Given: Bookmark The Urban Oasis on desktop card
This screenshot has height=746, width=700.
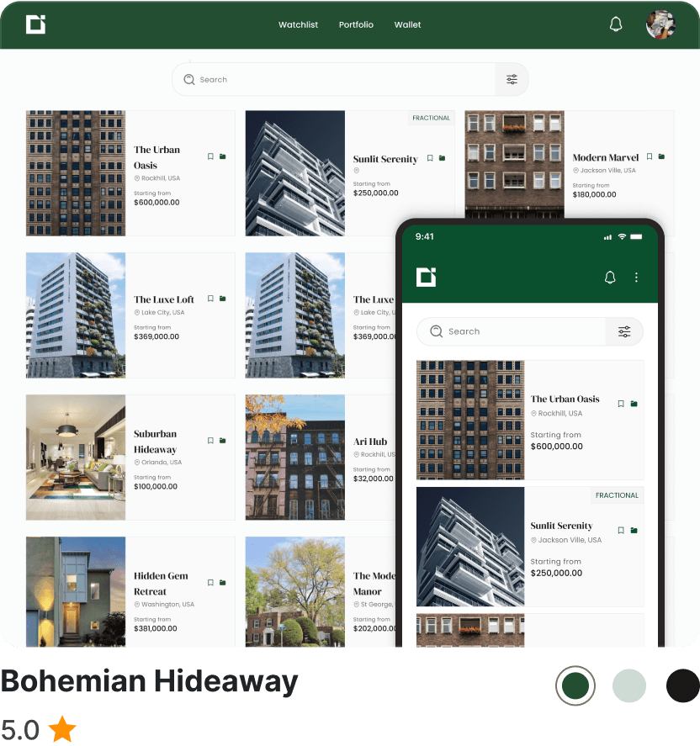Looking at the screenshot, I should (210, 156).
